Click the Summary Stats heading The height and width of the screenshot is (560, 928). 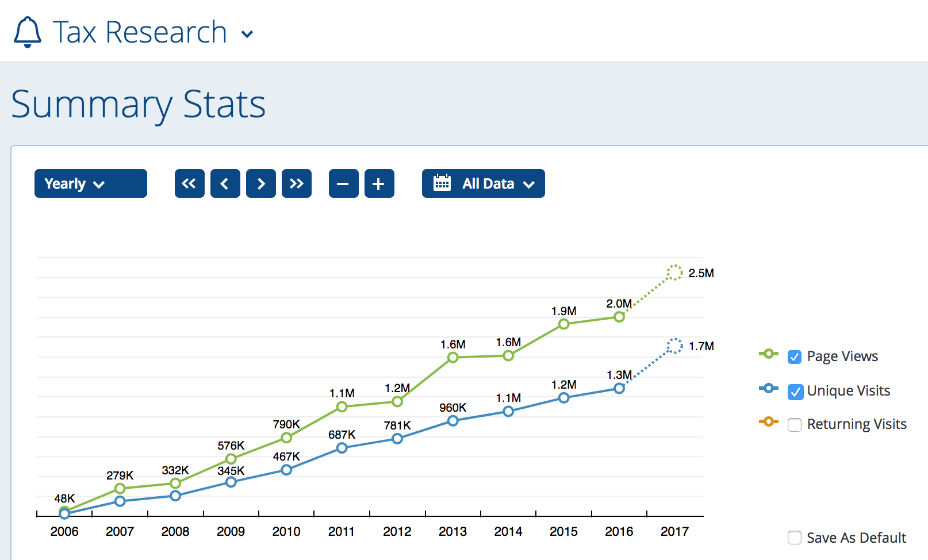pos(138,104)
